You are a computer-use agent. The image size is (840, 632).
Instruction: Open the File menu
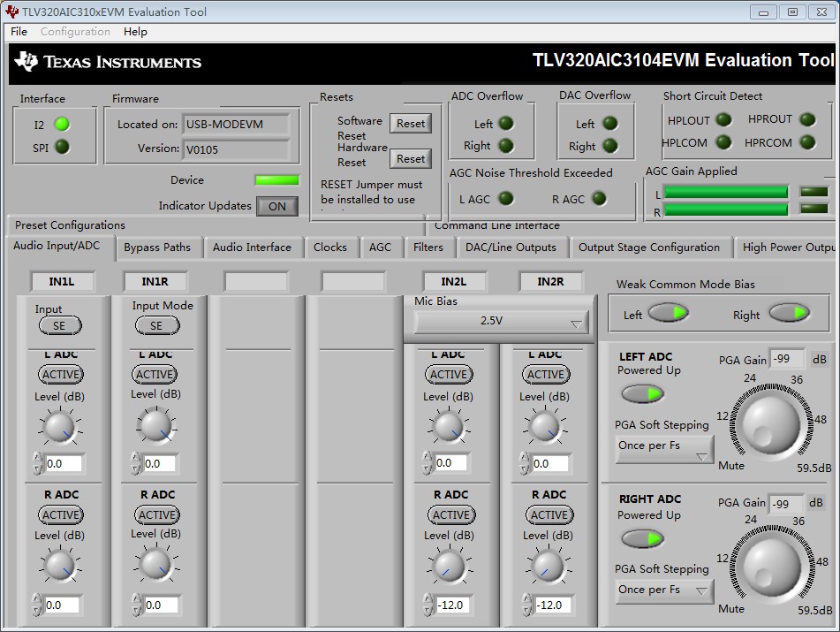coord(19,32)
